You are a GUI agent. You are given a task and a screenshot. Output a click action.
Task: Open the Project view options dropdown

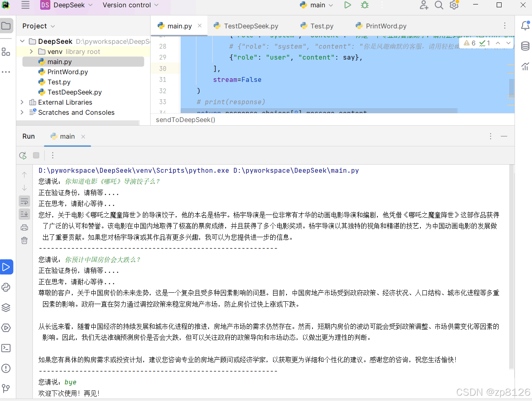(39, 26)
